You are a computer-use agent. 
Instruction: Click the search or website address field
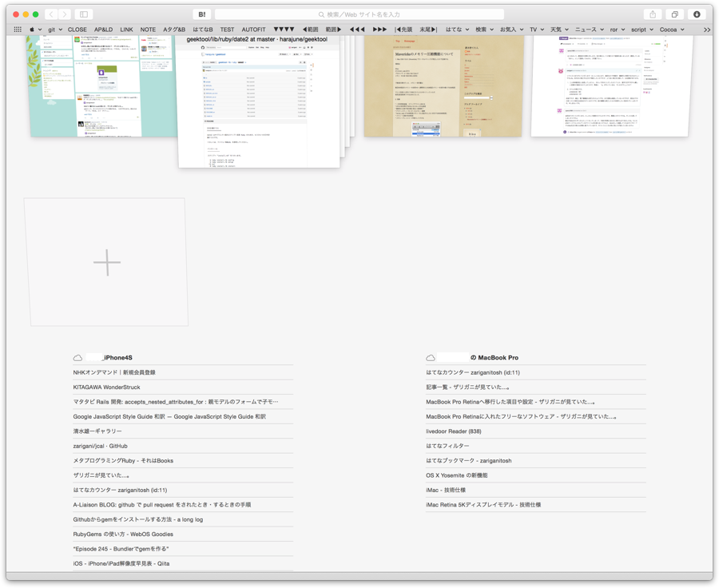[359, 14]
